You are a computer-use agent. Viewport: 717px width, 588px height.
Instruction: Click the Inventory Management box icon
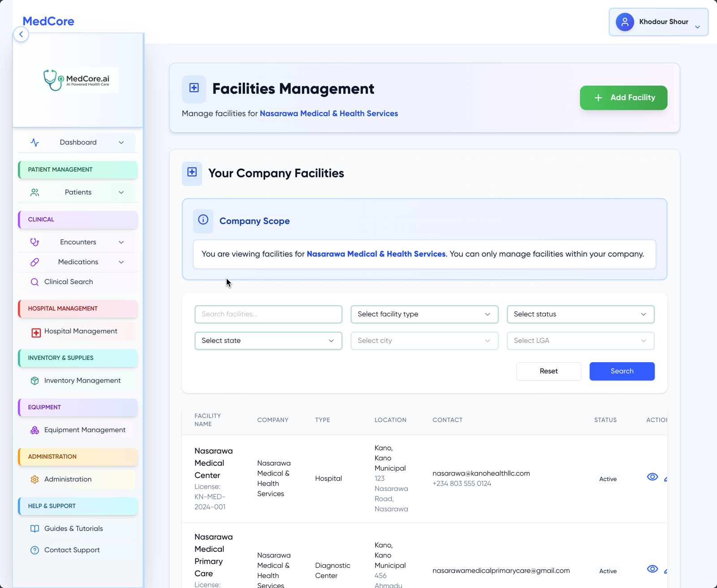pos(35,380)
